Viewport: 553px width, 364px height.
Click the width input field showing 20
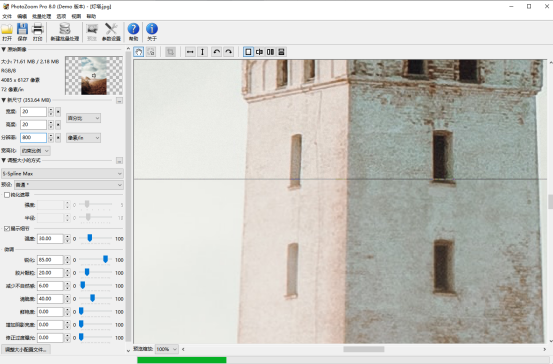(33, 112)
